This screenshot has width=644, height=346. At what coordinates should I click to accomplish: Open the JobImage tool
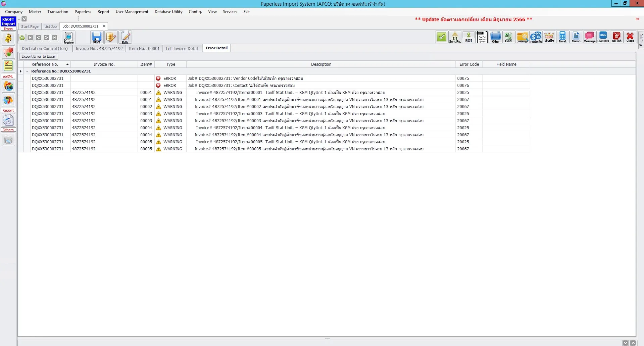[522, 37]
